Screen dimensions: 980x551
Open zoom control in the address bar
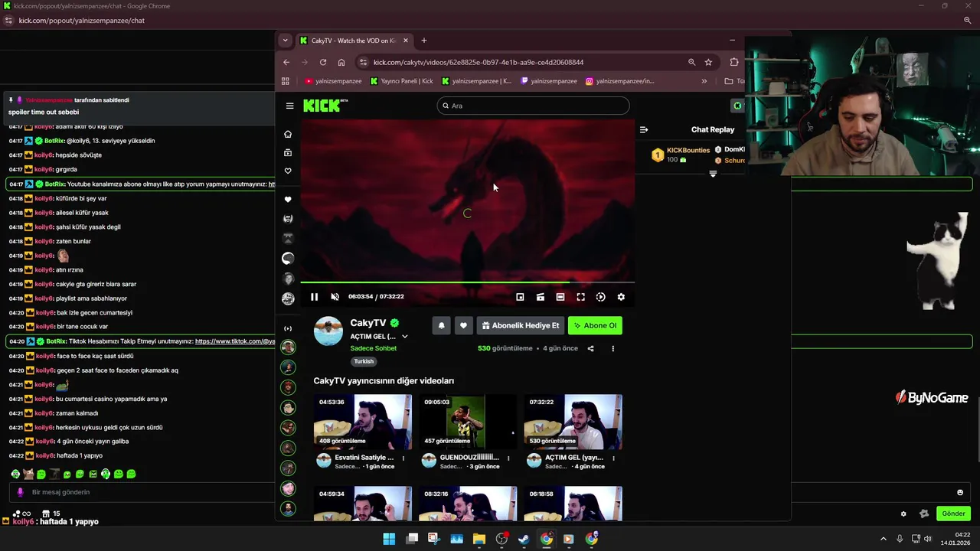[691, 62]
